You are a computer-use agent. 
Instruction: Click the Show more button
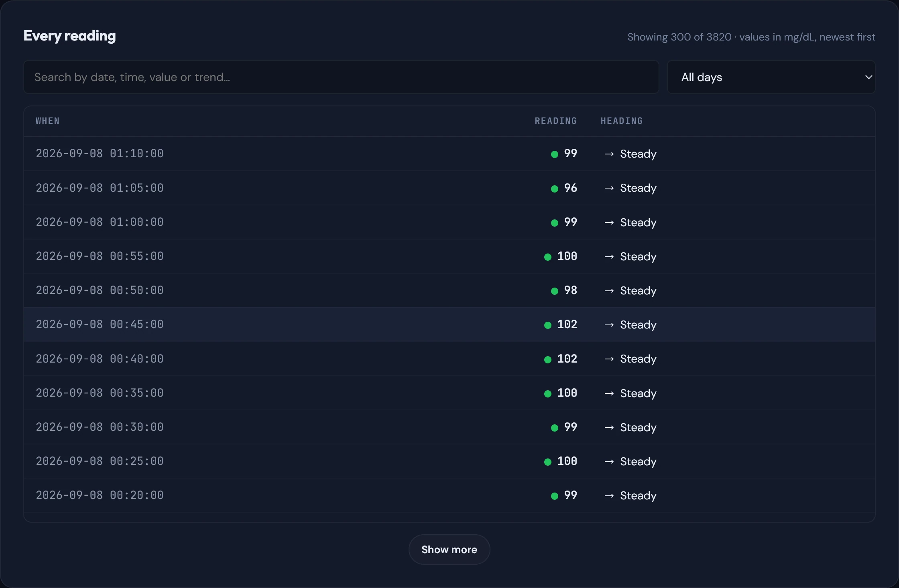[x=449, y=549]
